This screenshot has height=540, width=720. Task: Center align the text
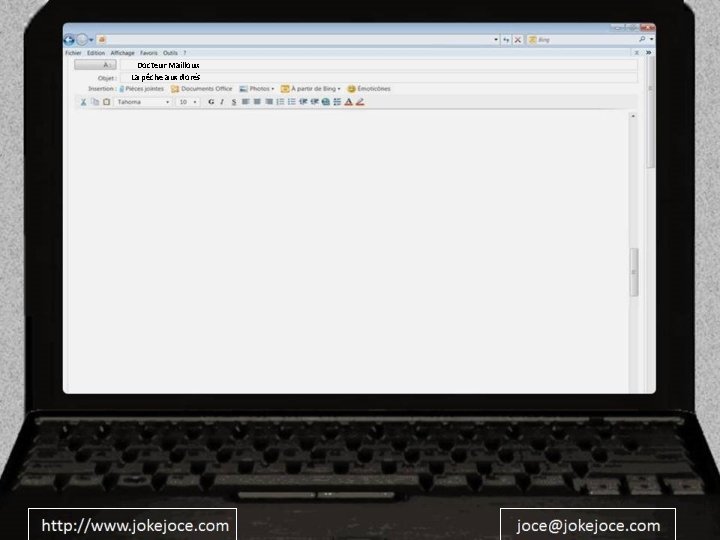(x=257, y=102)
